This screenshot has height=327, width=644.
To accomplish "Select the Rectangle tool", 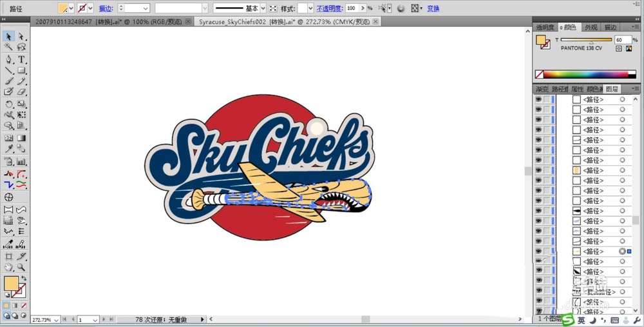I will (x=21, y=70).
